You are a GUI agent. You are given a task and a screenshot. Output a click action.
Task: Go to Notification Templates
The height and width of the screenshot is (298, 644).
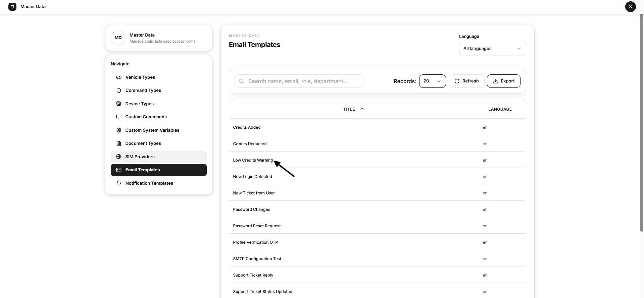[159, 183]
